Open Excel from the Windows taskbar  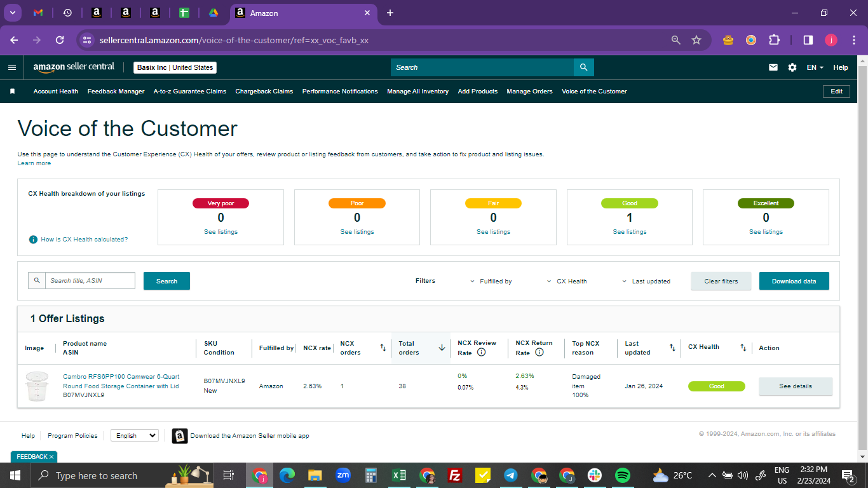[399, 475]
